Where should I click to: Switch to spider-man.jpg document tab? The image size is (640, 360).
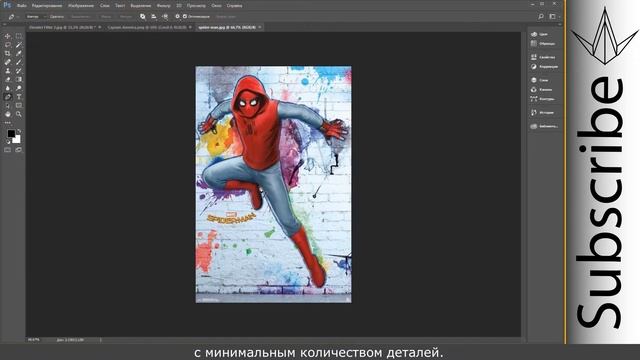point(227,27)
